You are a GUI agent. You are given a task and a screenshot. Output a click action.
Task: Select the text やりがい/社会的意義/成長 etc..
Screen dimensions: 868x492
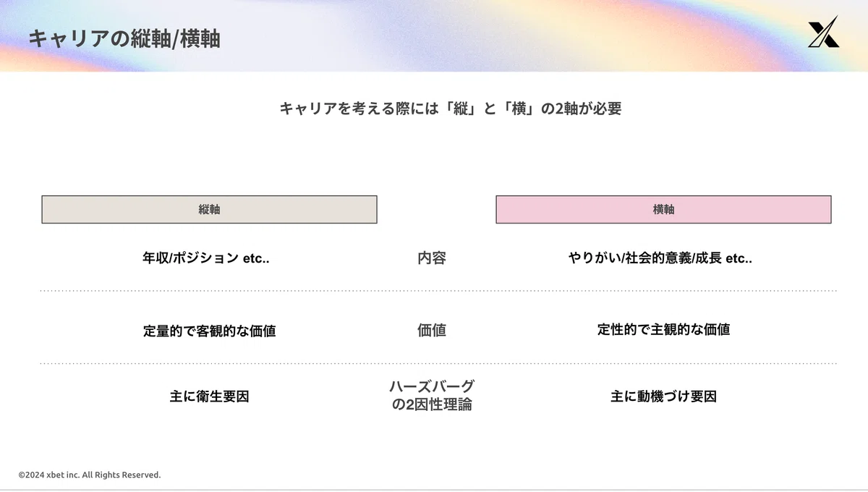[660, 258]
